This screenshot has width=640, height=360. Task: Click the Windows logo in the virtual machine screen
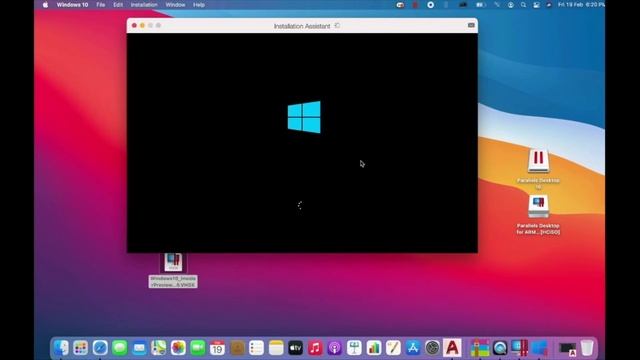point(304,117)
